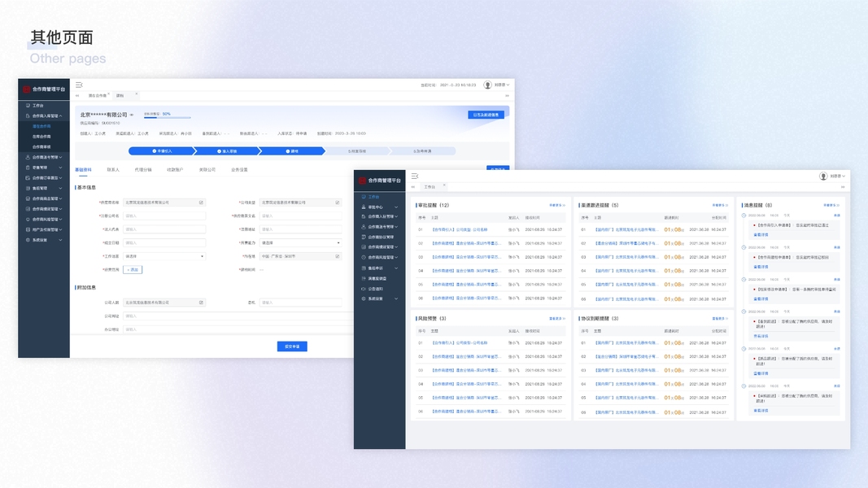Click 公司网址 input field
Image resolution: width=868 pixels, height=488 pixels.
click(238, 316)
